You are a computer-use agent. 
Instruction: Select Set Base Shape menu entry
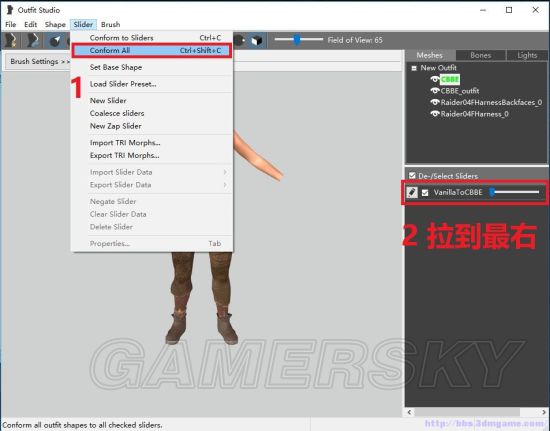pyautogui.click(x=116, y=67)
